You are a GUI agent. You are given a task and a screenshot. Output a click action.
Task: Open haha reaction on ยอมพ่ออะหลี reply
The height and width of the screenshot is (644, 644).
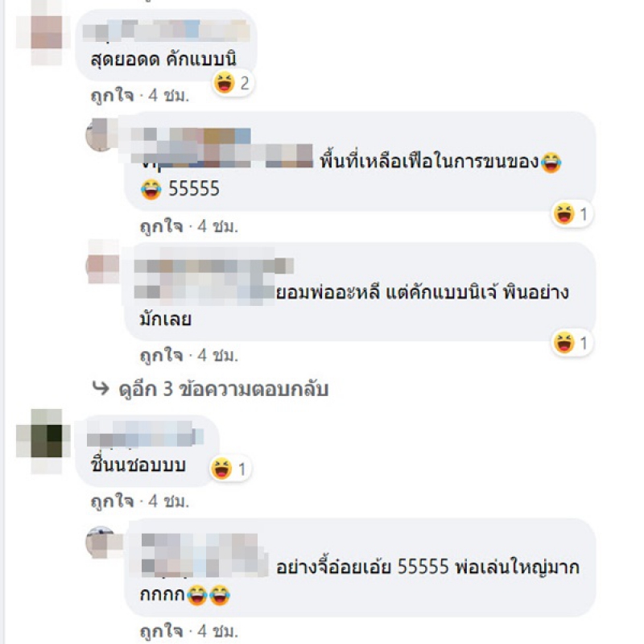[x=572, y=343]
